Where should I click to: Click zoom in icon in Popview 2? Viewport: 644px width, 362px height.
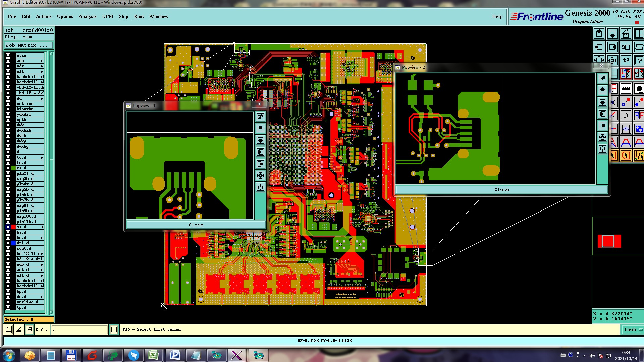point(603,137)
